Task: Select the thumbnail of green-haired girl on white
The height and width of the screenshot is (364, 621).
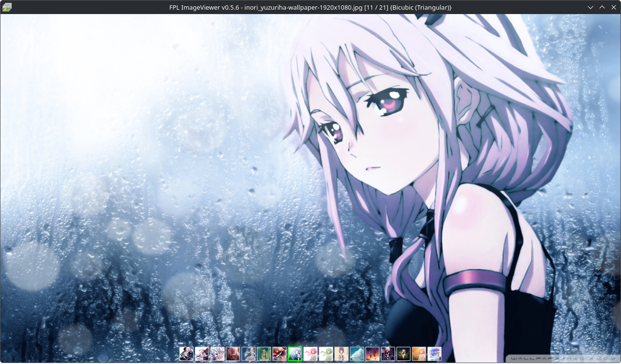Action: [x=326, y=354]
